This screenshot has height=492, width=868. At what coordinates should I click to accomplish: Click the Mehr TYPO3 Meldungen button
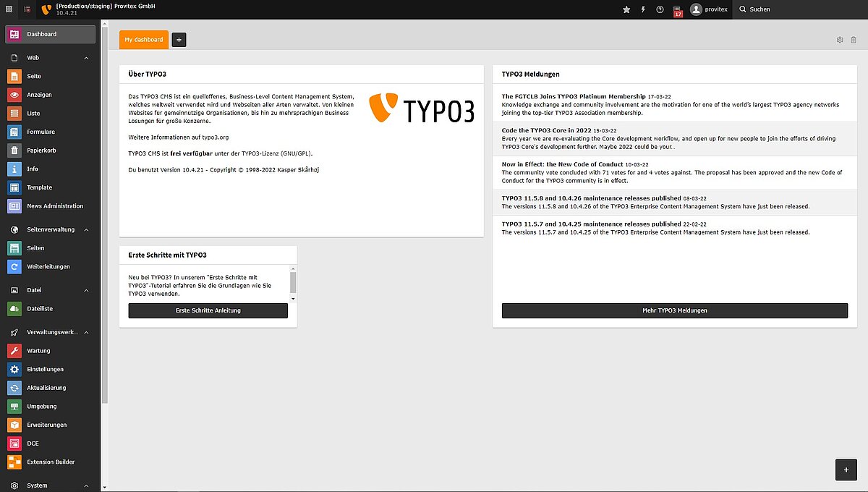(x=675, y=310)
